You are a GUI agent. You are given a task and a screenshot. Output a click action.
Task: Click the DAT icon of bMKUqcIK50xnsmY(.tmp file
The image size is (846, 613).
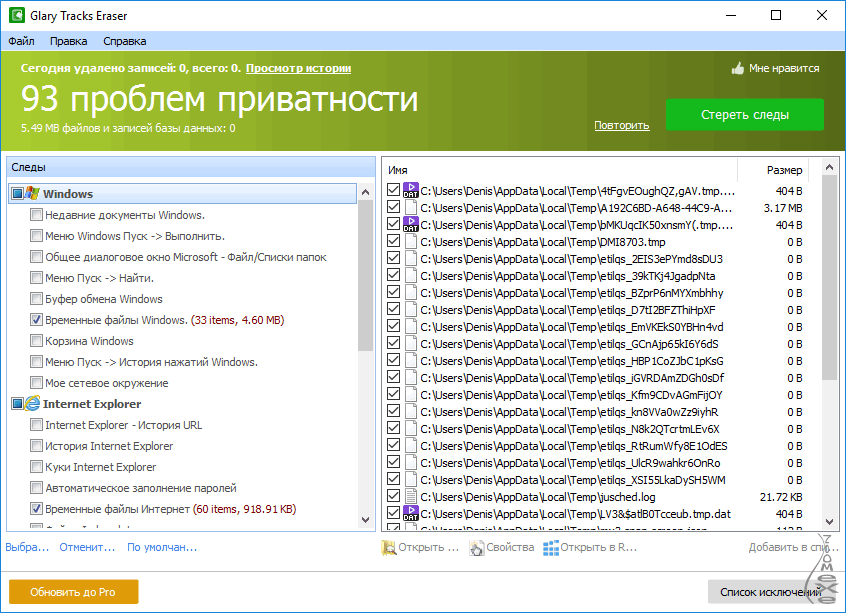(x=411, y=224)
